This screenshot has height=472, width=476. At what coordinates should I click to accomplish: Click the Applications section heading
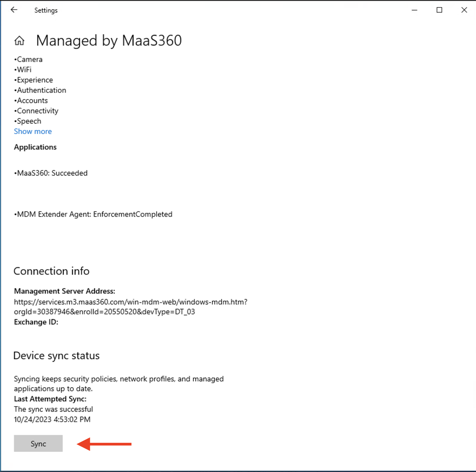[x=35, y=147]
